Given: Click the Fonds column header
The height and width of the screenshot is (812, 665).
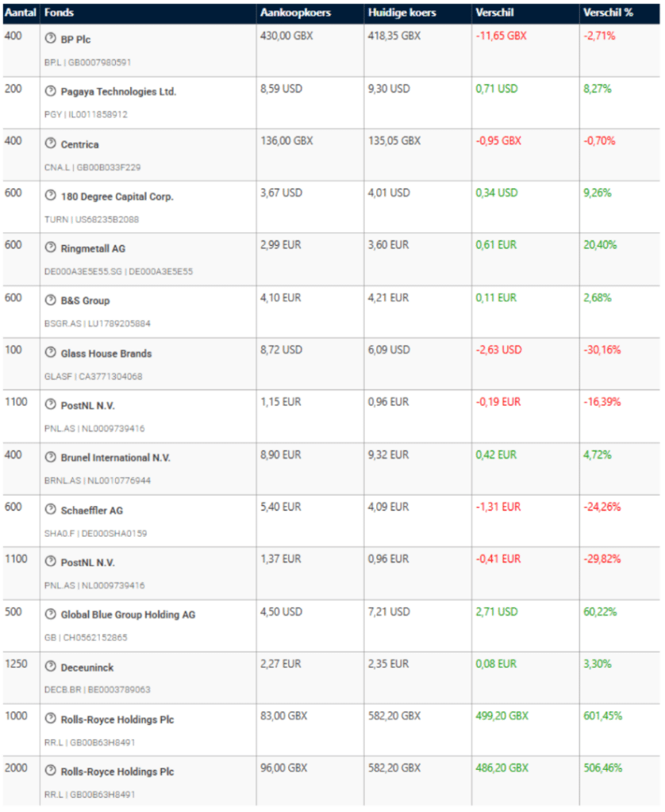Looking at the screenshot, I should (59, 13).
